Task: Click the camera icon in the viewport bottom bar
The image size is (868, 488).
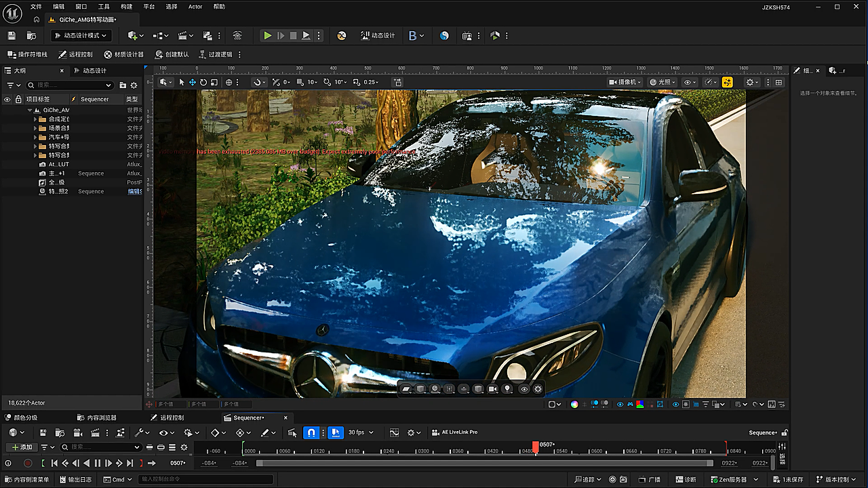Action: click(493, 389)
